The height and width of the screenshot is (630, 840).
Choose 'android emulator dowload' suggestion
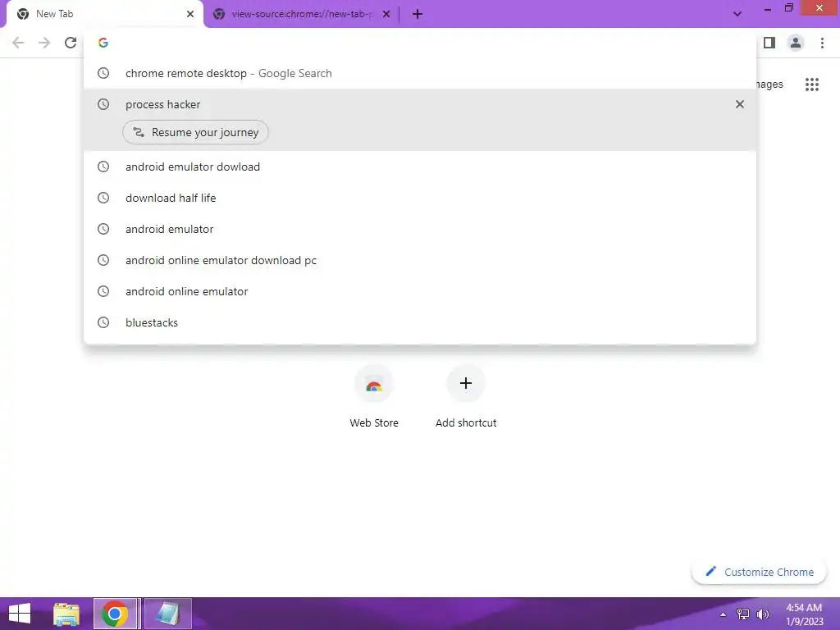(420, 167)
